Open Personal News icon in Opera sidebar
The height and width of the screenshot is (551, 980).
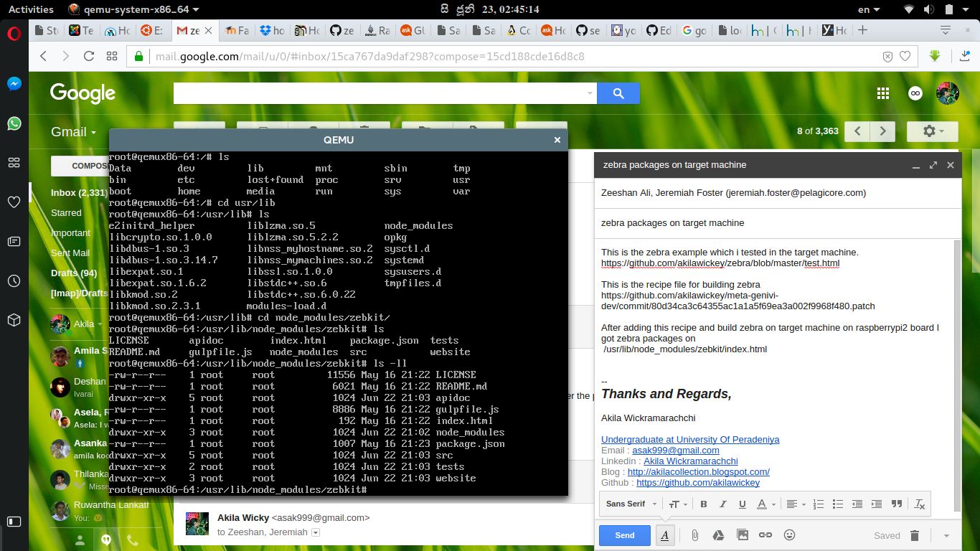coord(14,241)
